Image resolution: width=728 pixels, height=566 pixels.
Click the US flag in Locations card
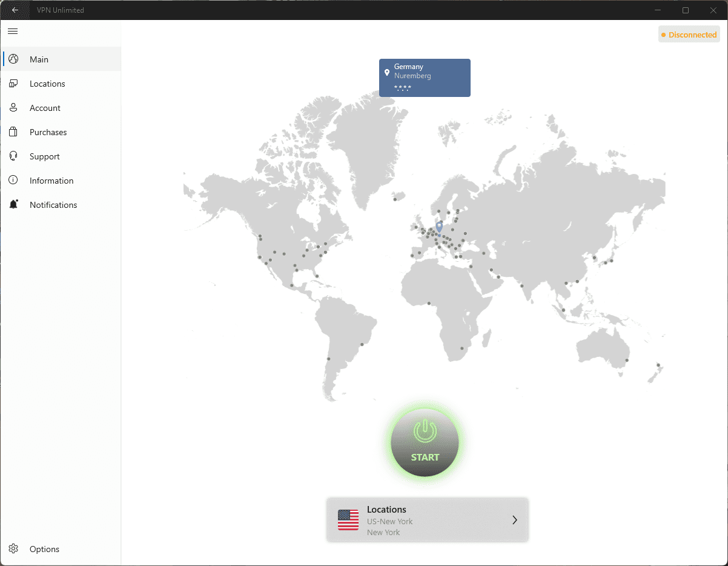click(x=348, y=520)
